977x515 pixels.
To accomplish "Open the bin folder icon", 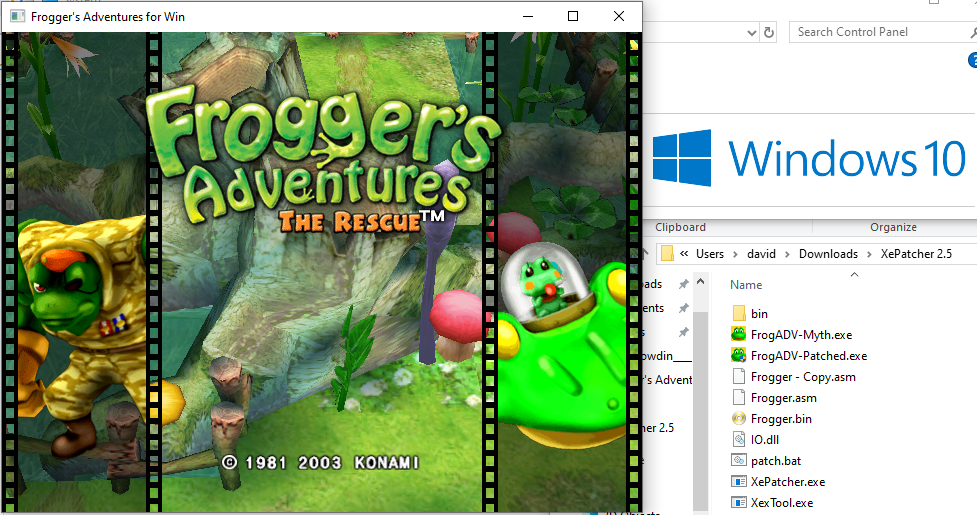I will point(739,313).
